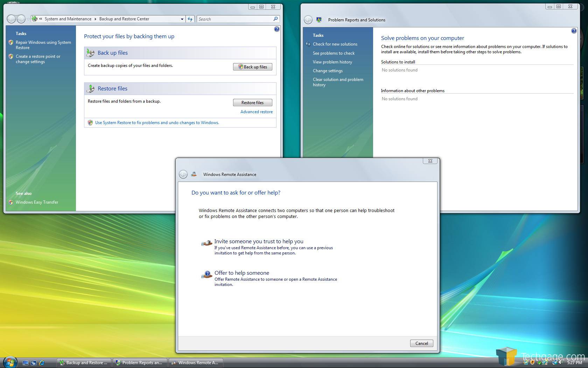This screenshot has height=368, width=588.
Task: Switch to Backup and Restore taskbar button
Action: [84, 363]
